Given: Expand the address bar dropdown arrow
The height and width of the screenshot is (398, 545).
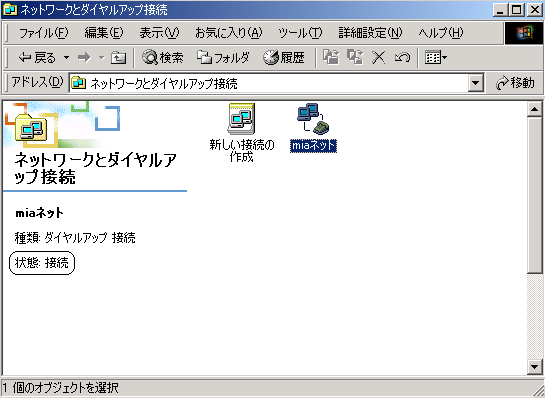Looking at the screenshot, I should tap(476, 83).
